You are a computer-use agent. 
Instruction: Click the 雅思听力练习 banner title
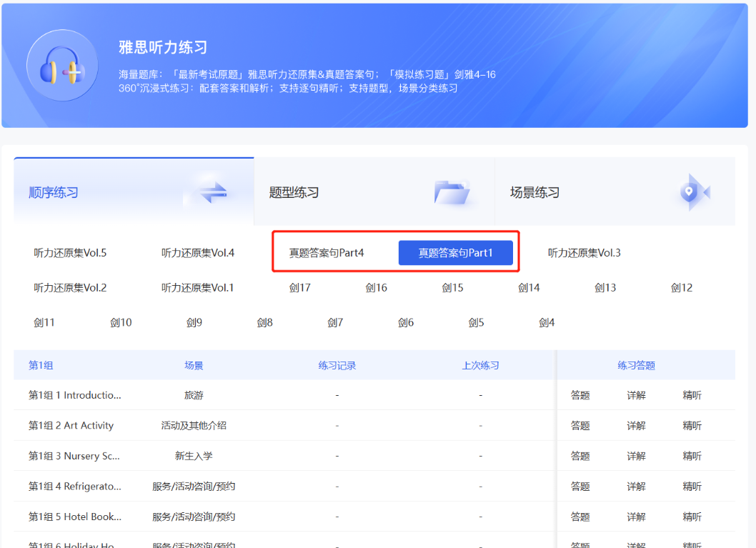tap(164, 47)
